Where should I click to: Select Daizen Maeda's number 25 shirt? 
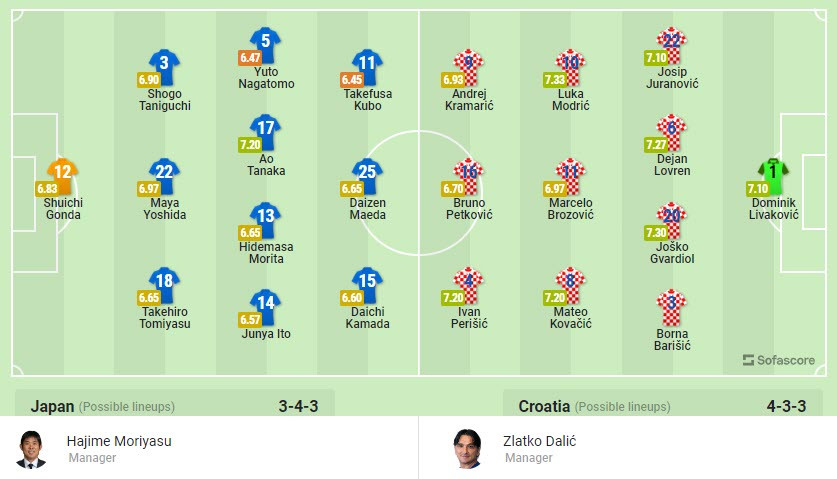click(x=368, y=175)
